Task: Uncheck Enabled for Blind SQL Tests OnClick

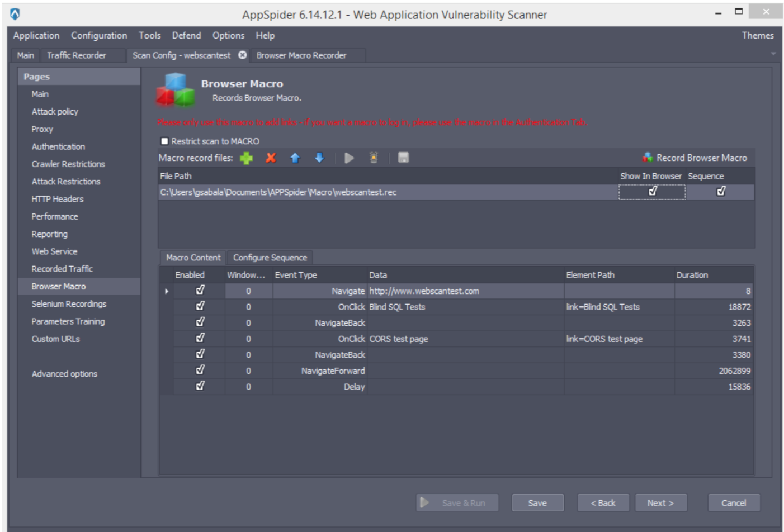Action: click(x=200, y=306)
